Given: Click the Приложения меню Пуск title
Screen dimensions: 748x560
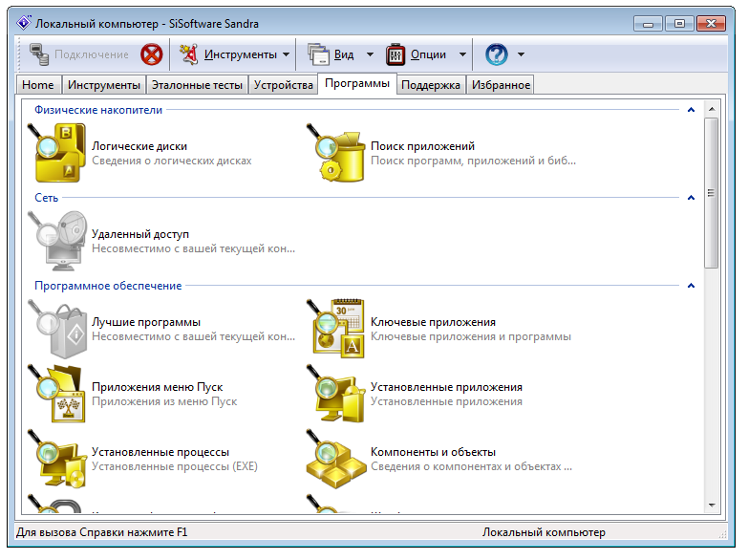Looking at the screenshot, I should point(158,387).
